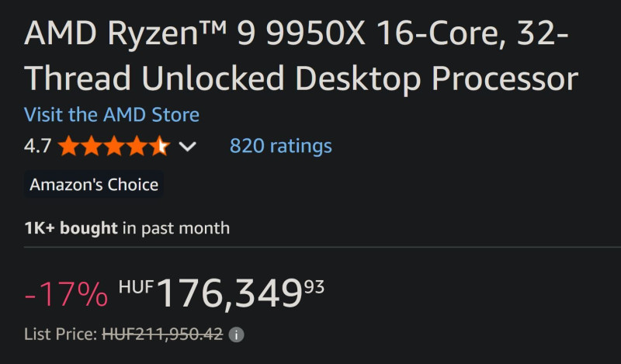Click the AMD Ryzen 9 9950X title
Viewport: 621px width, 364px height.
coord(300,56)
